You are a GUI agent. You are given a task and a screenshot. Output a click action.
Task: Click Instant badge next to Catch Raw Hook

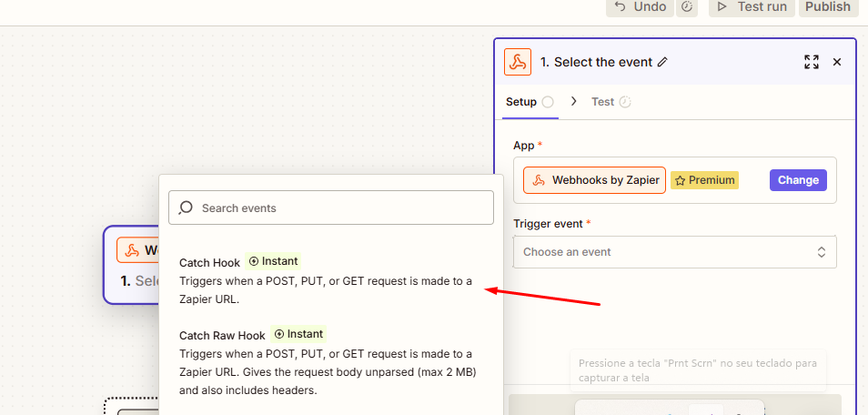coord(298,334)
